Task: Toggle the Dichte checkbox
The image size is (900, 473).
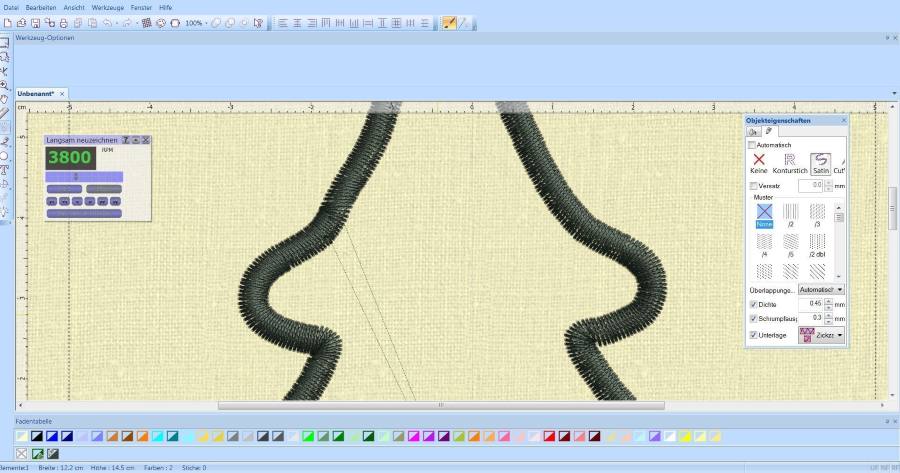Action: 754,304
